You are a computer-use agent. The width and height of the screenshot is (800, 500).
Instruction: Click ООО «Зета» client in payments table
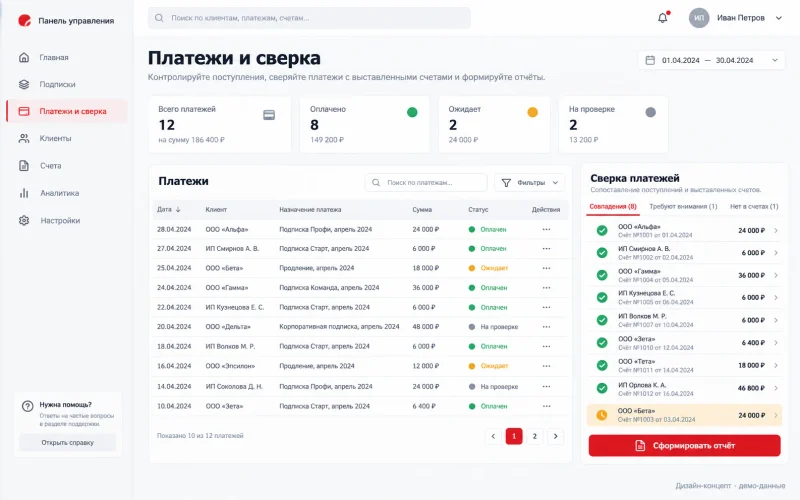224,406
